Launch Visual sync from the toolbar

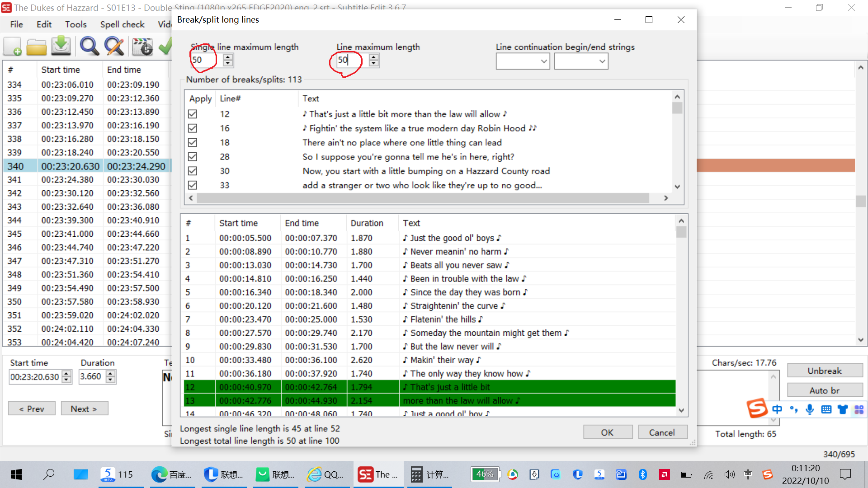[x=142, y=46]
